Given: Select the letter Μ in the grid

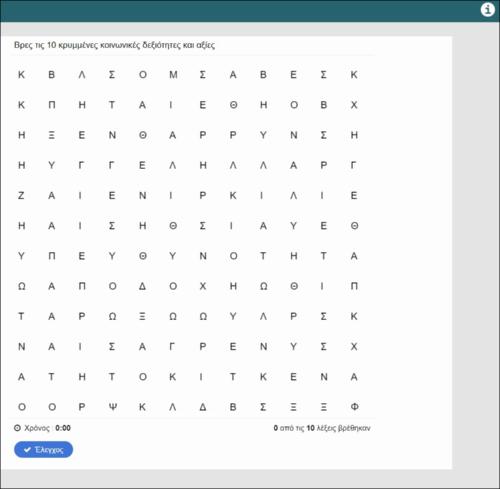Looking at the screenshot, I should (x=173, y=74).
